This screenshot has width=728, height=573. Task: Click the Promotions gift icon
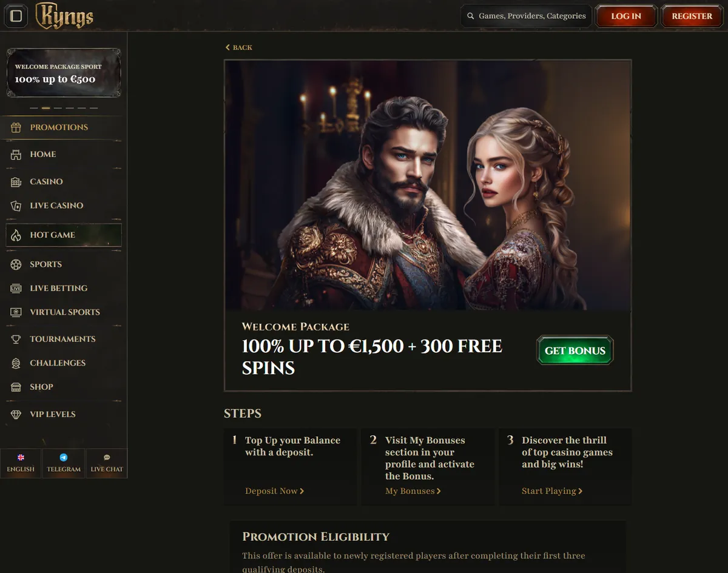coord(16,127)
